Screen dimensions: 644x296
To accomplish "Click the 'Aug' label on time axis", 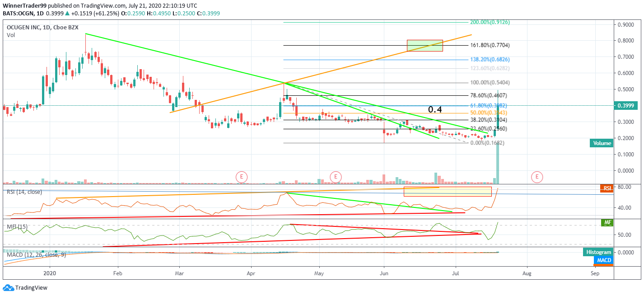I will coord(526,273).
